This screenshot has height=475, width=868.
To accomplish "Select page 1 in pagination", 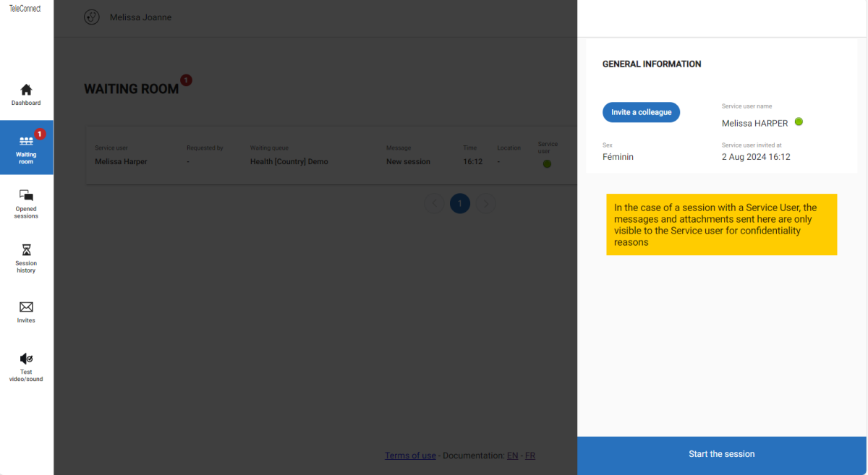I will coord(460,204).
